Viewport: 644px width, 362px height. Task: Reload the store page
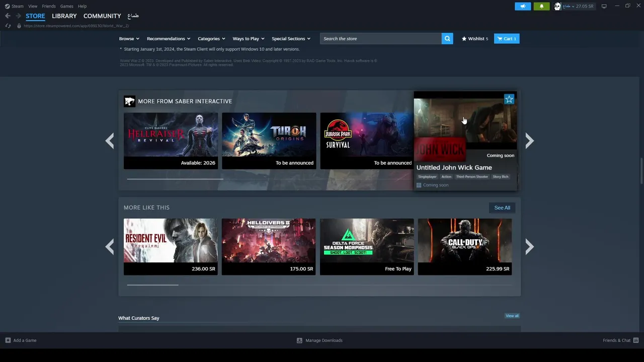(8, 26)
